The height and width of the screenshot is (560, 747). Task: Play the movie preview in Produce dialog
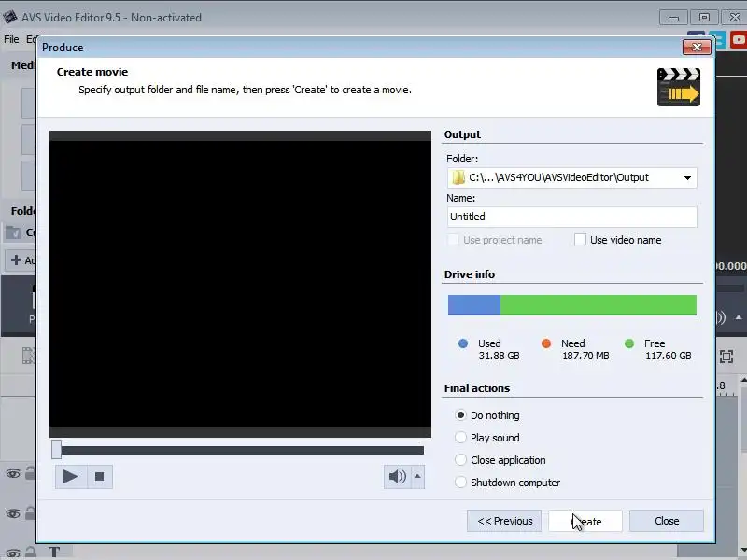point(71,477)
